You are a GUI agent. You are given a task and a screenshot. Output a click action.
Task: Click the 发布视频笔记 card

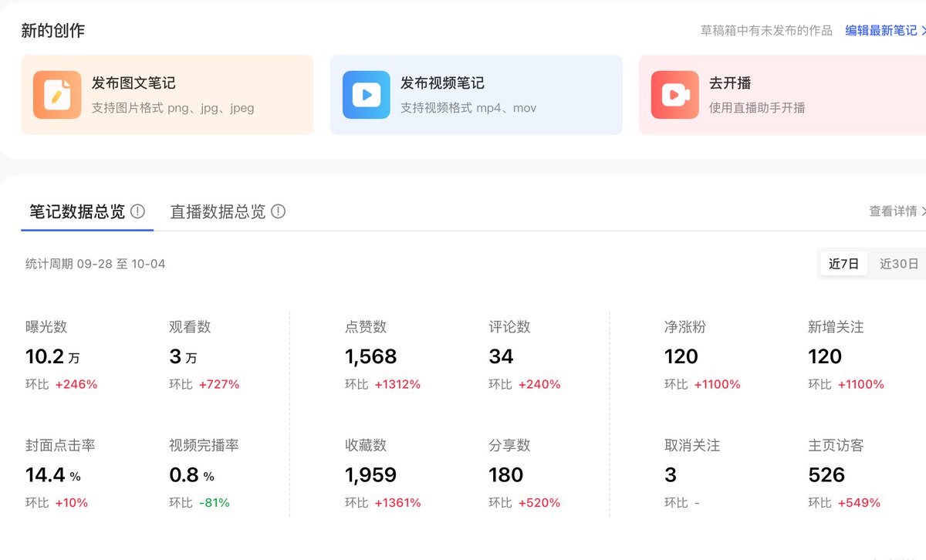point(476,95)
